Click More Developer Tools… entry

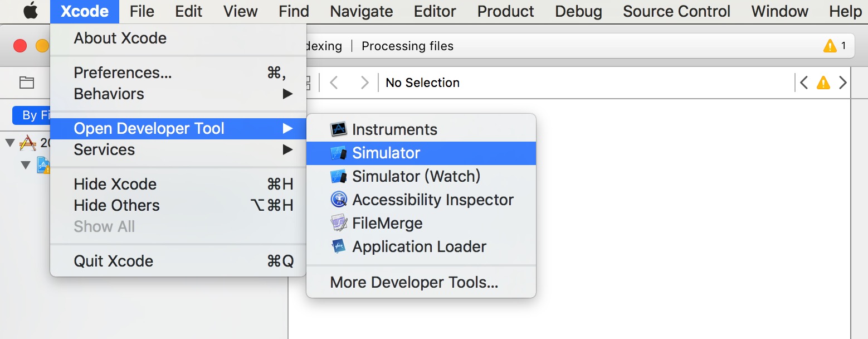414,282
